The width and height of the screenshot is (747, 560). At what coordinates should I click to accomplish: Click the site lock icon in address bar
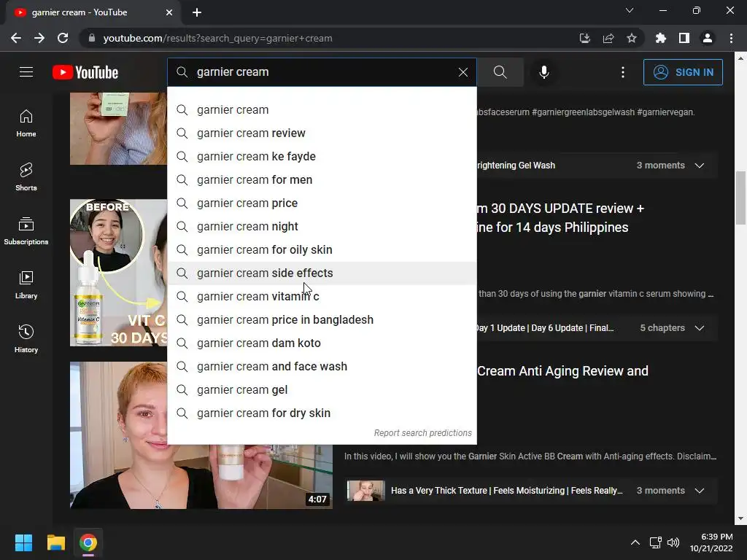click(92, 38)
